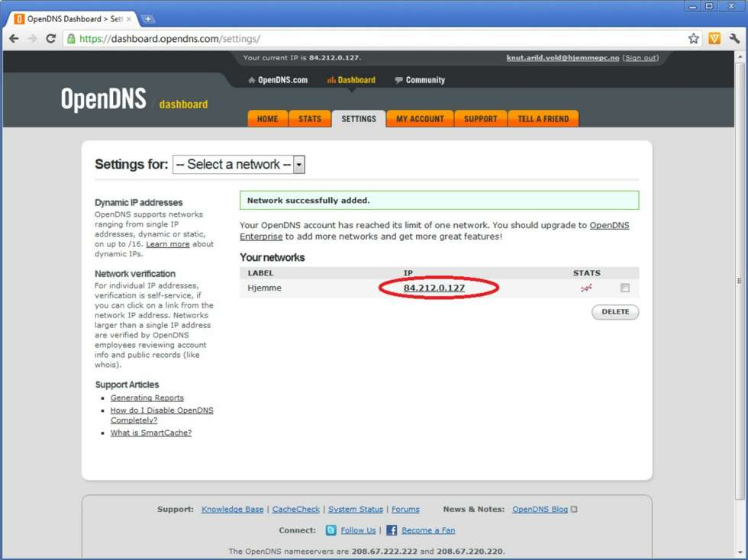
Task: Click the external-link icon beside OpenDNS Blog
Action: tap(574, 510)
